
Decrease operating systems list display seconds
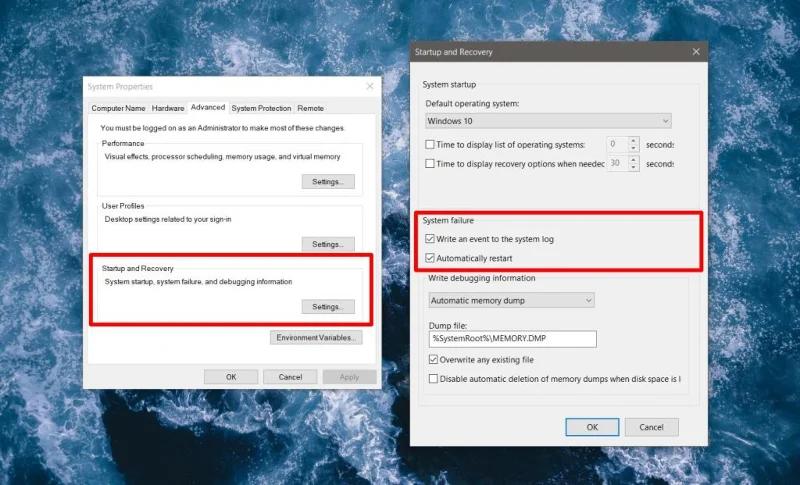point(634,148)
